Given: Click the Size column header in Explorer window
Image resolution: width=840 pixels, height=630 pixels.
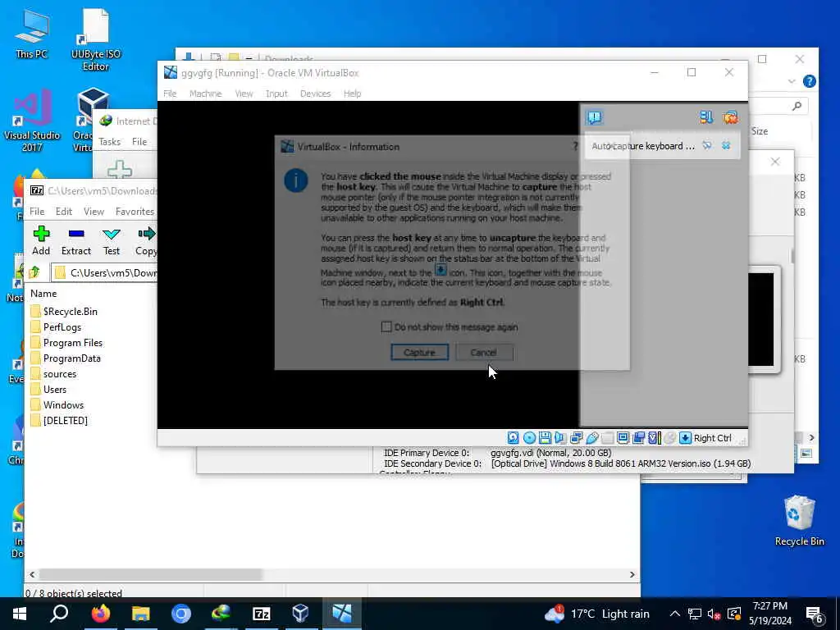Looking at the screenshot, I should (759, 131).
